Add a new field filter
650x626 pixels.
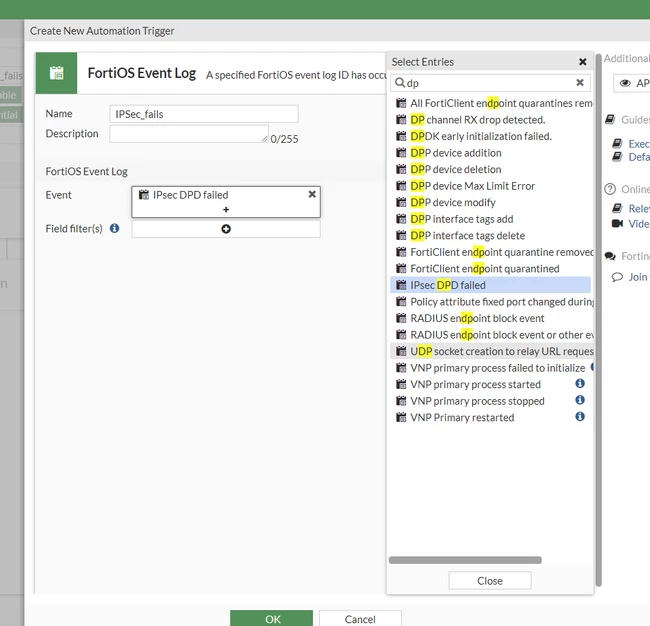click(226, 229)
